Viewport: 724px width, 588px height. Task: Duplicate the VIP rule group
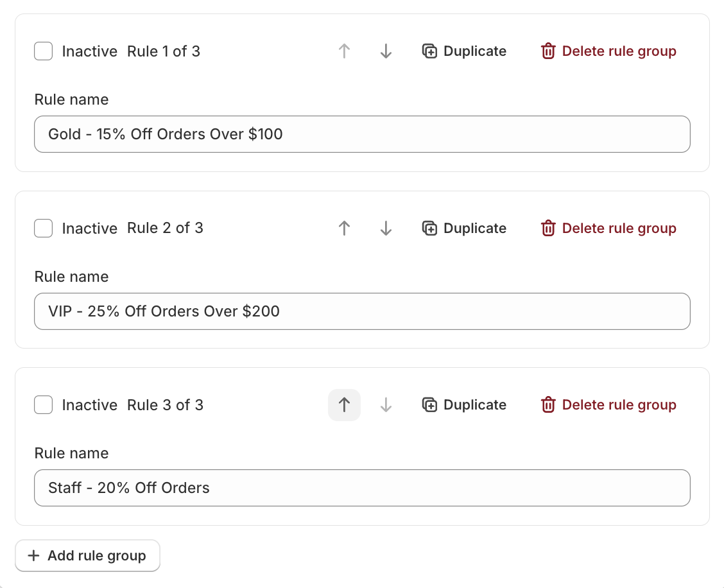[463, 228]
